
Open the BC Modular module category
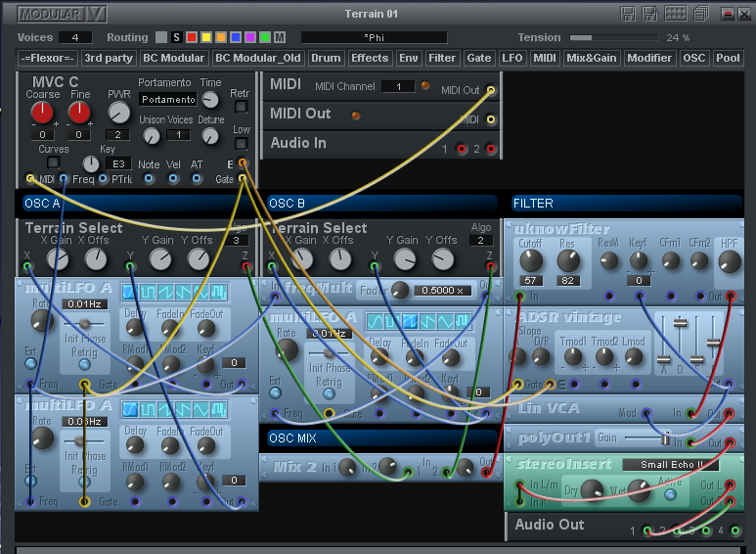click(173, 58)
